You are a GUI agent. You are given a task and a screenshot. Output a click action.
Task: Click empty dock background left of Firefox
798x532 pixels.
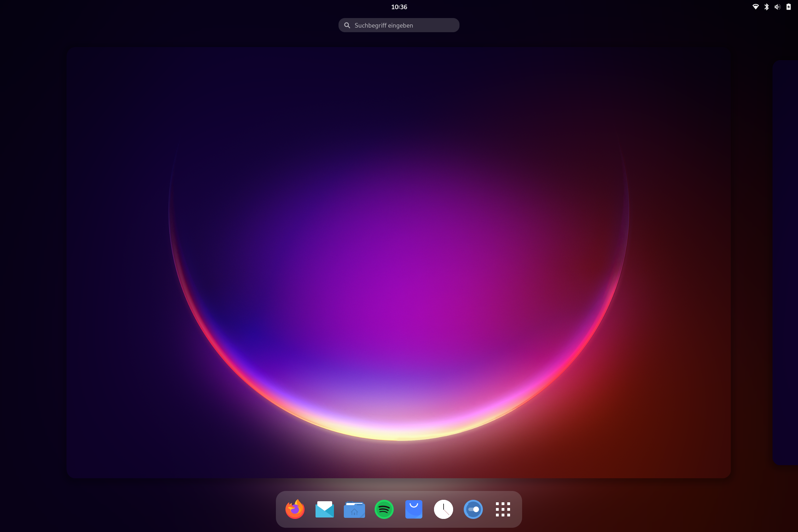(280, 509)
